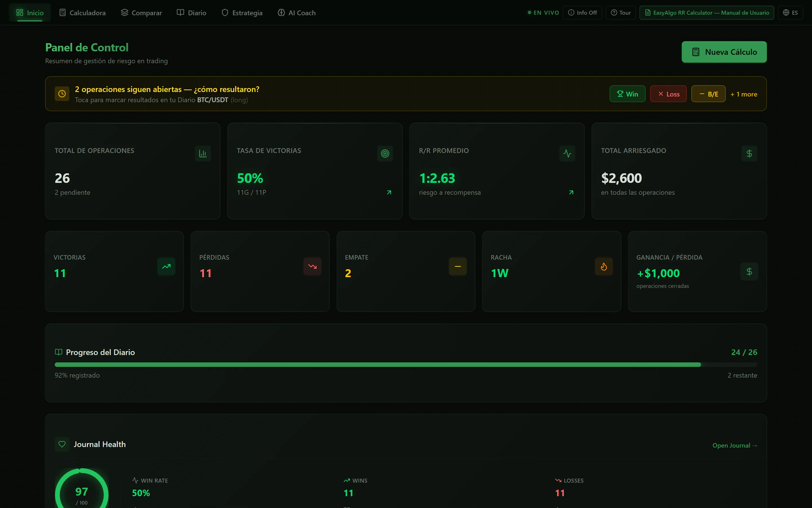Open the Diario tab
This screenshot has width=812, height=508.
(x=192, y=13)
